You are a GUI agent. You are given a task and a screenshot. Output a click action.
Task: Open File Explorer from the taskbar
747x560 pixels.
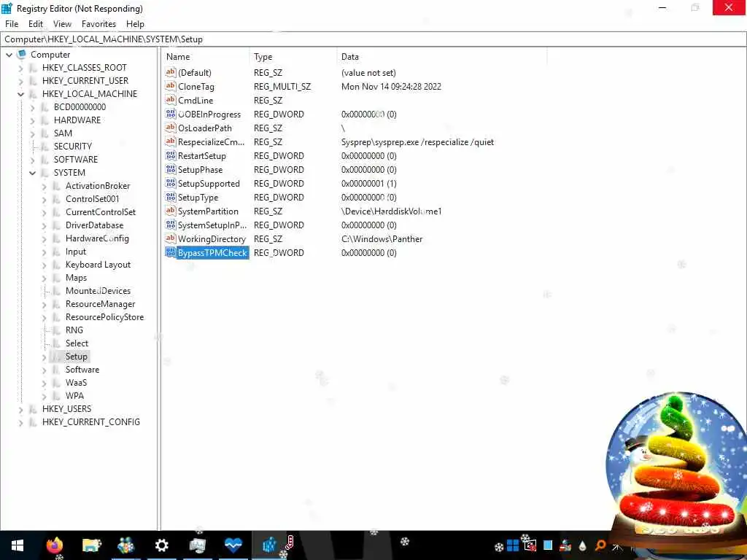click(91, 545)
